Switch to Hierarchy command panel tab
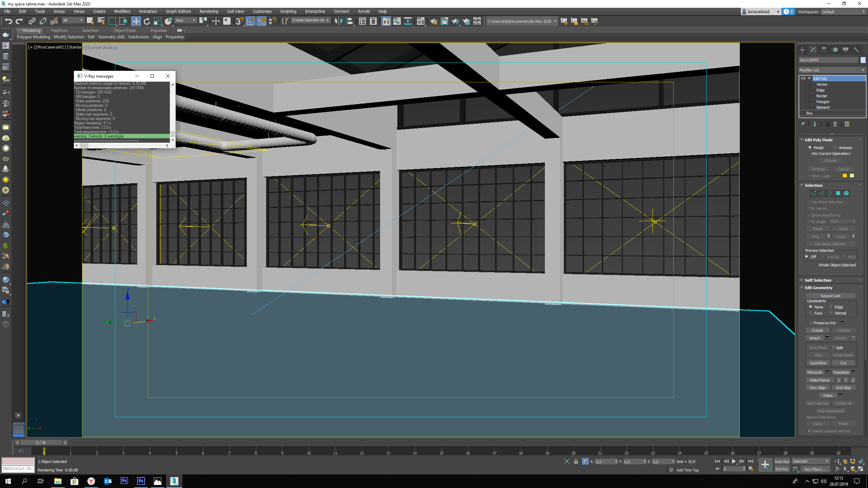 824,50
